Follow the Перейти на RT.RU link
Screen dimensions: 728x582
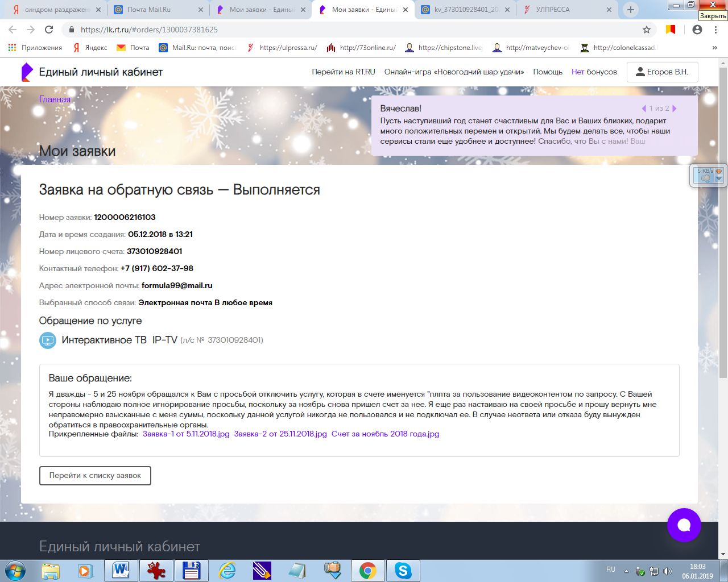[344, 72]
